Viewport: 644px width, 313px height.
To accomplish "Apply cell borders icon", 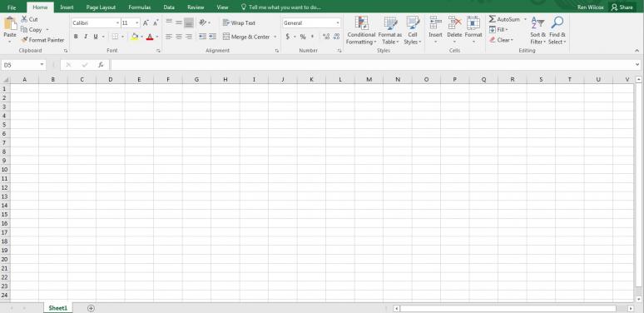I will tap(115, 37).
